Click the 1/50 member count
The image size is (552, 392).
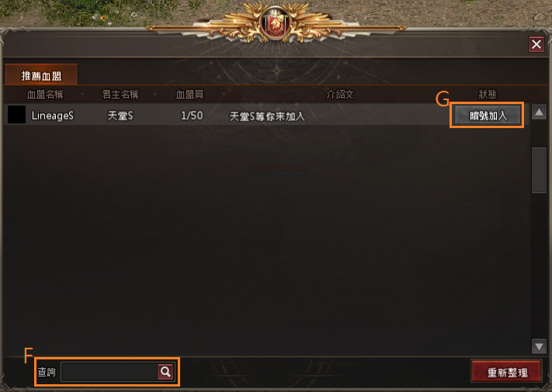(x=192, y=116)
